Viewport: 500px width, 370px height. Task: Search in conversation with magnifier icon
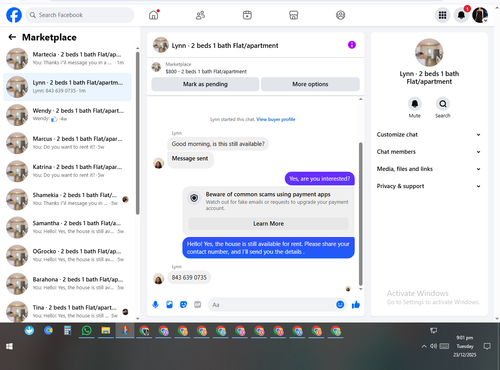pos(443,104)
